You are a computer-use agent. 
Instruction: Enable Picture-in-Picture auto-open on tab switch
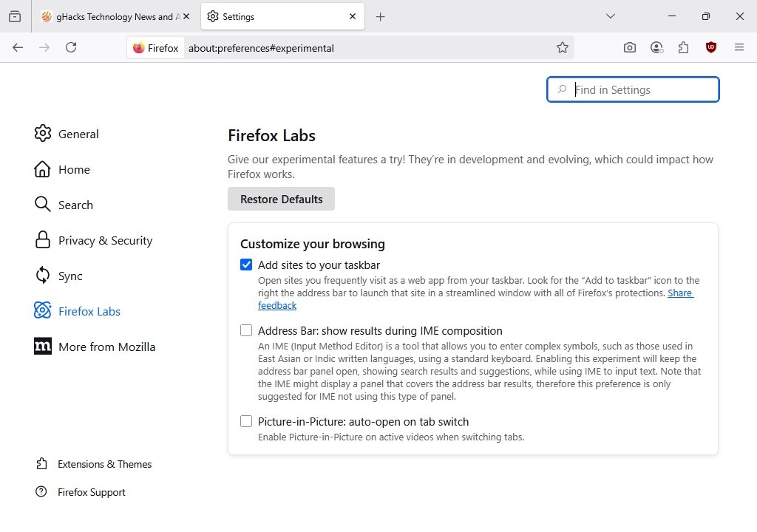(246, 421)
